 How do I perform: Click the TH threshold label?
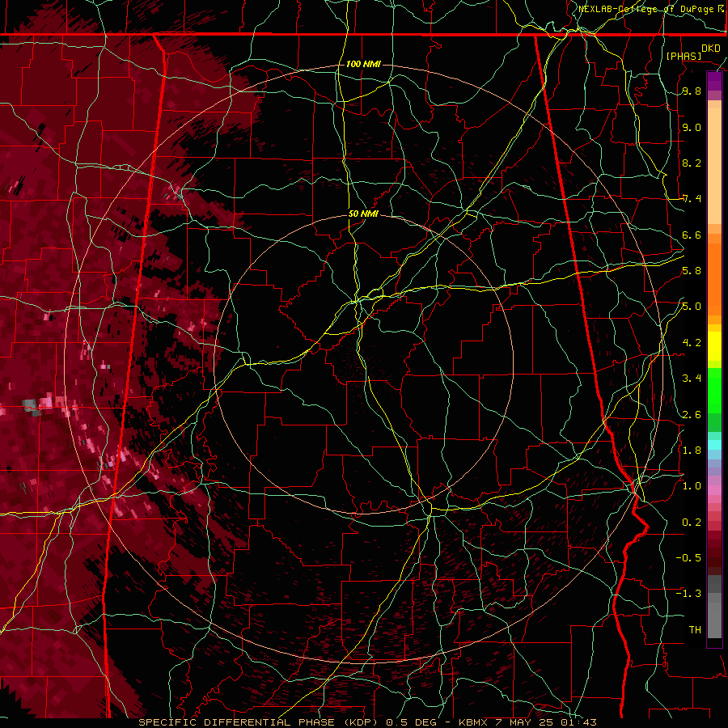coord(695,630)
